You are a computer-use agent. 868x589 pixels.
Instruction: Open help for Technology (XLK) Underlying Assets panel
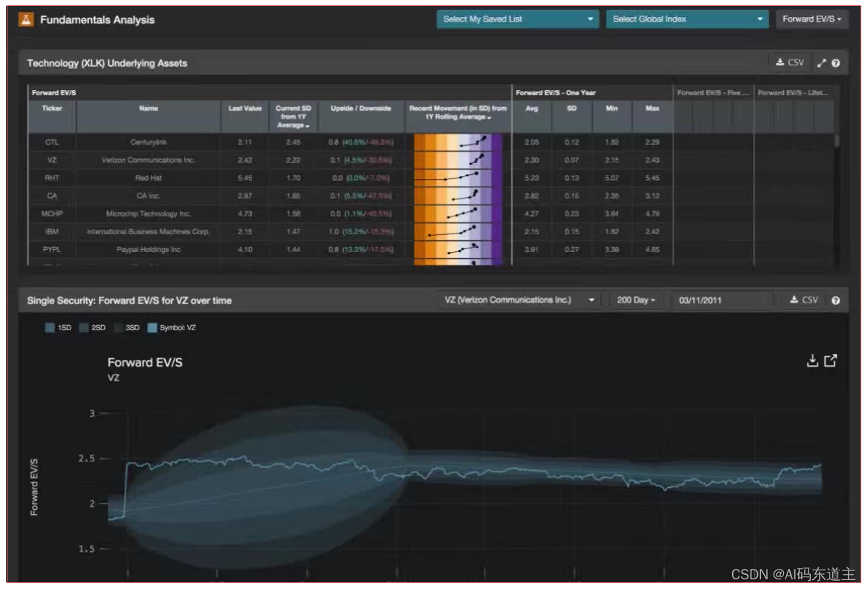click(836, 63)
